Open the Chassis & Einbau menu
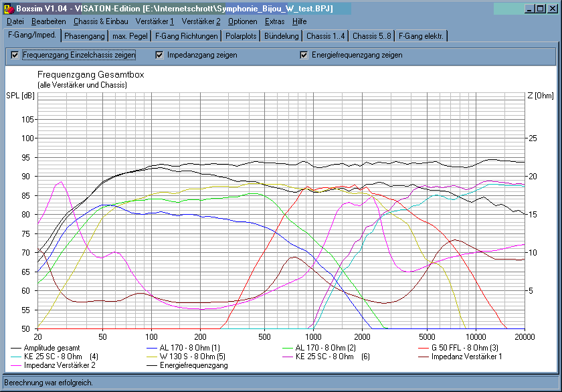Viewport: 562px width, 392px height. [x=101, y=21]
